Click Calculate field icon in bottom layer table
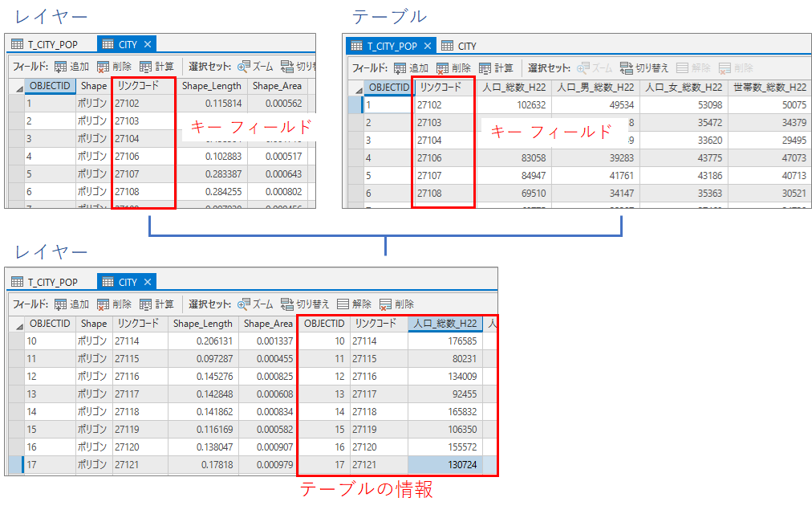This screenshot has width=812, height=514. point(146,304)
